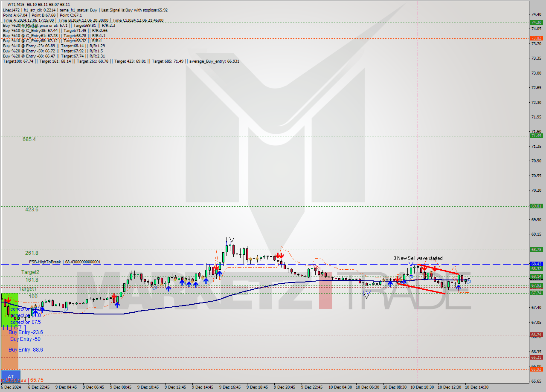Click the green 71.49 price tag
The height and width of the screenshot is (392, 546).
(536, 136)
